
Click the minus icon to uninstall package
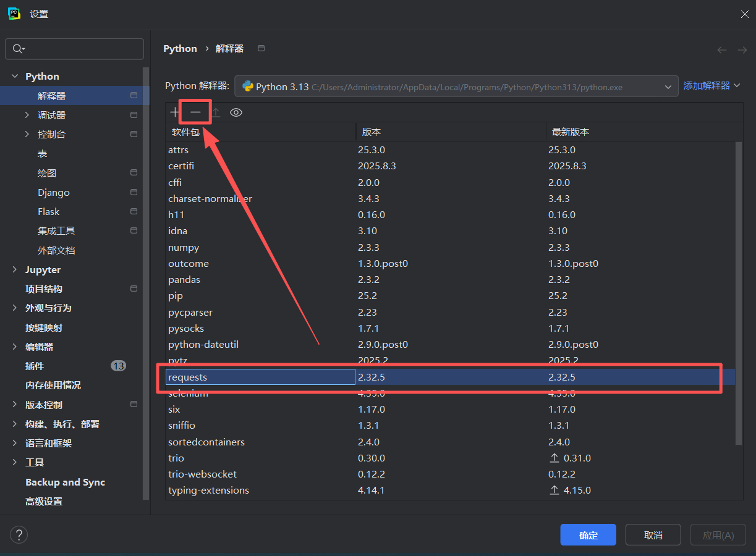pyautogui.click(x=195, y=112)
